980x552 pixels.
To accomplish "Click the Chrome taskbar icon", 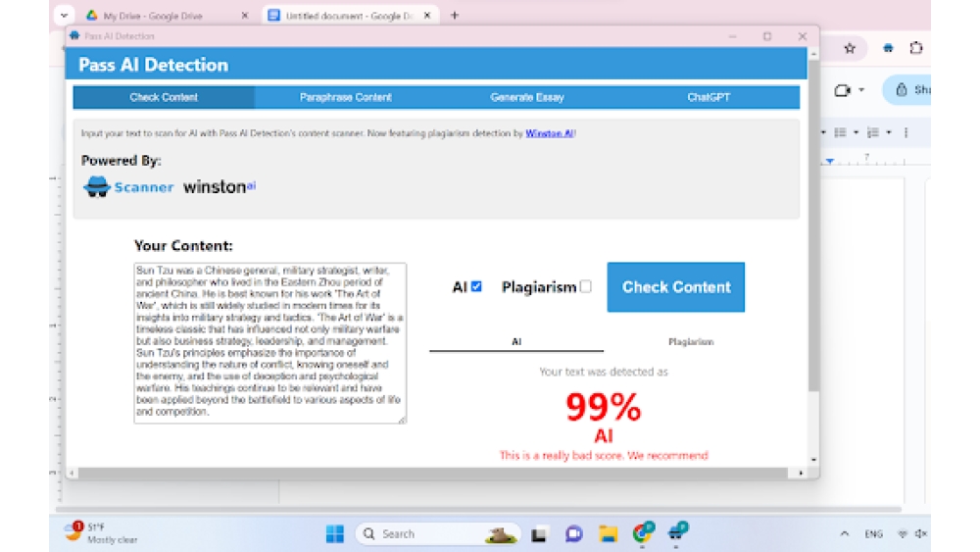I will click(x=643, y=532).
